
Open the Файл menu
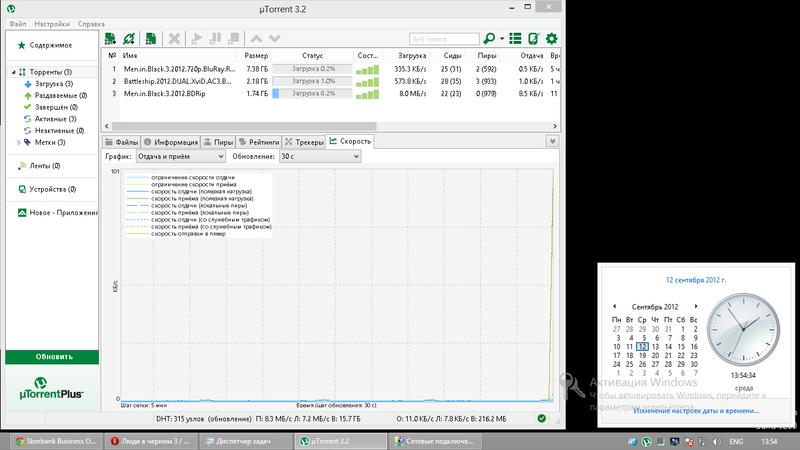coord(18,24)
